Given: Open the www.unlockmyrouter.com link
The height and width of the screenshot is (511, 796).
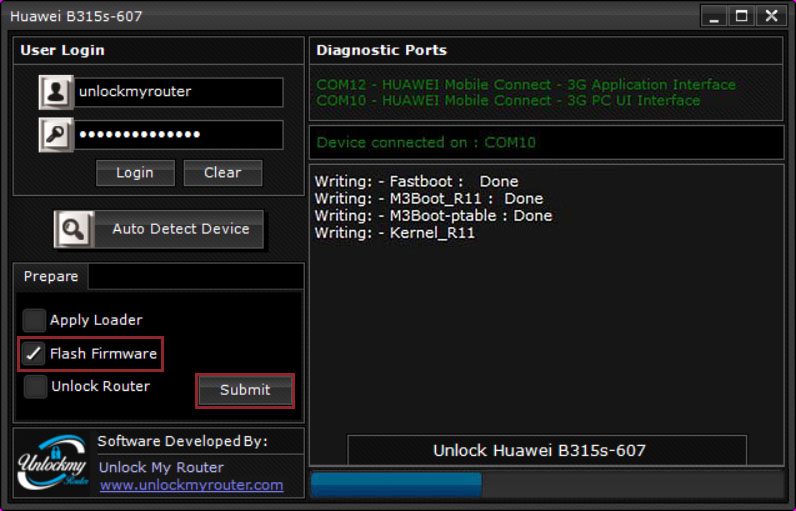Looking at the screenshot, I should click(x=191, y=485).
